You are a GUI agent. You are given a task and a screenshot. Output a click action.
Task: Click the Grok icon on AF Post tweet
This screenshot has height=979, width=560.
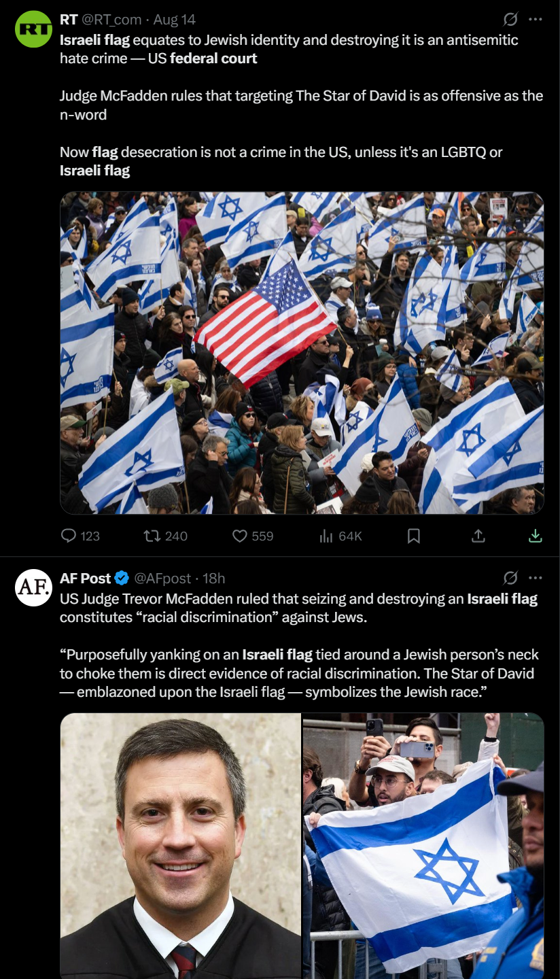[x=510, y=578]
